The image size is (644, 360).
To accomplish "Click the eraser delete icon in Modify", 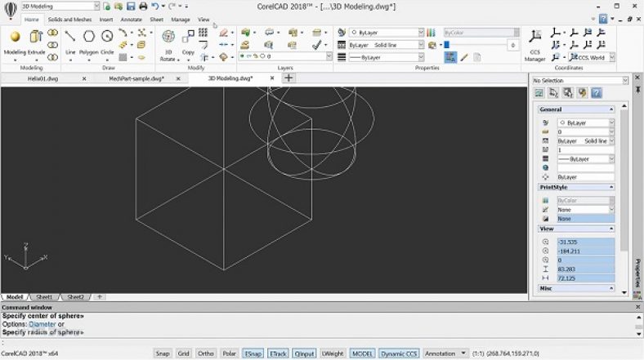I will (223, 33).
